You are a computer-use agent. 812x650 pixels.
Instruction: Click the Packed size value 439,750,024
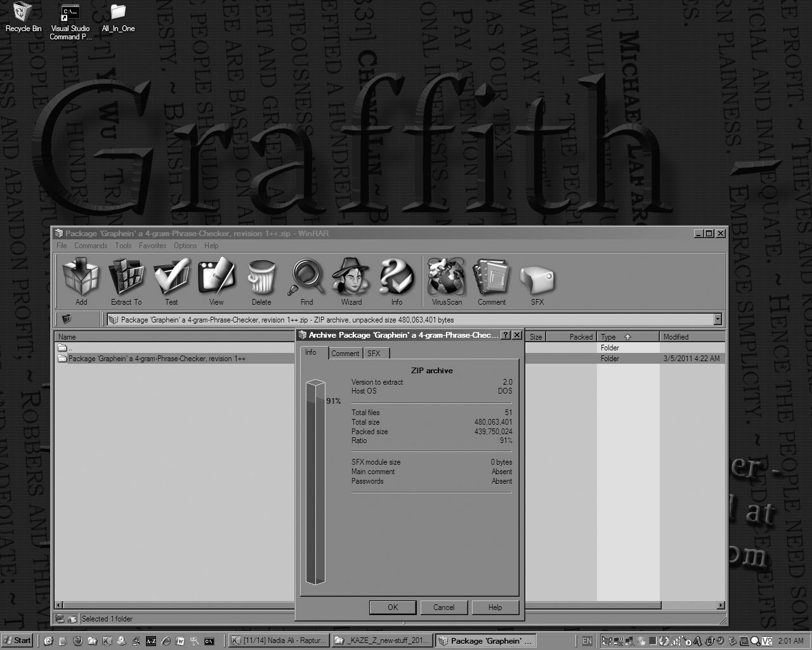pyautogui.click(x=493, y=432)
